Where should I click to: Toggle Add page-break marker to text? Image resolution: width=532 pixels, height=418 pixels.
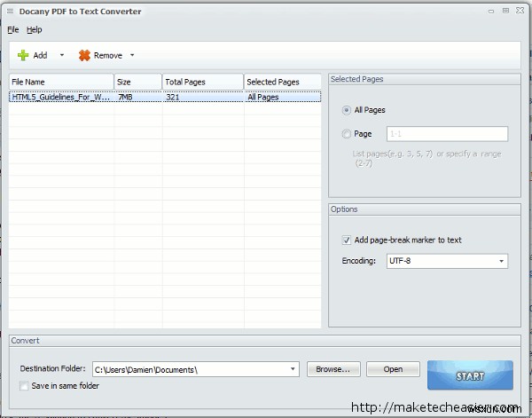point(346,241)
